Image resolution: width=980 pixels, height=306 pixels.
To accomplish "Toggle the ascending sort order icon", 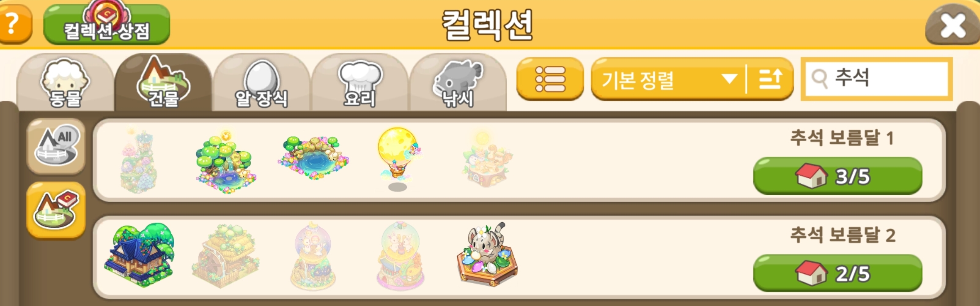I will click(770, 79).
